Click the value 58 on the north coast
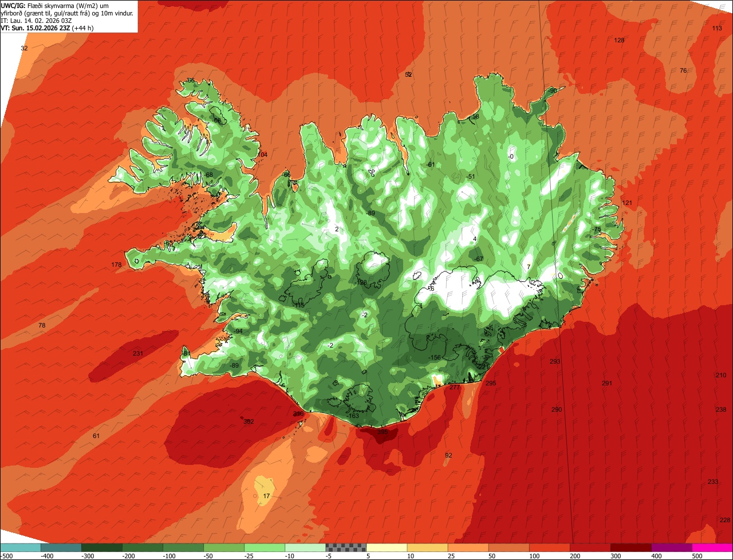This screenshot has width=733, height=560. tap(475, 116)
